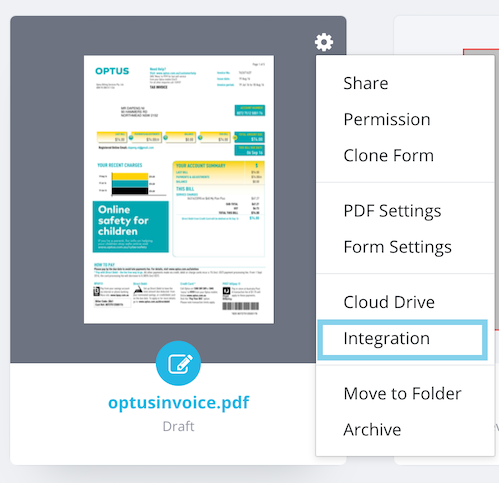This screenshot has height=483, width=499.
Task: Click the Optus invoice PDF preview thumbnail
Action: click(179, 189)
